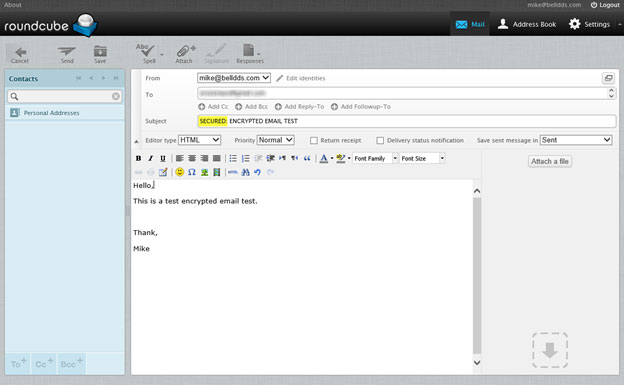
Task: Center align the text
Action: 192,158
